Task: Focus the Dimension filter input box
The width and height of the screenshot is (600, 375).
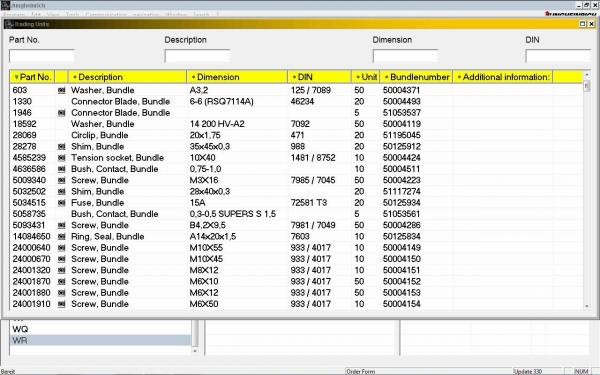Action: (405, 56)
